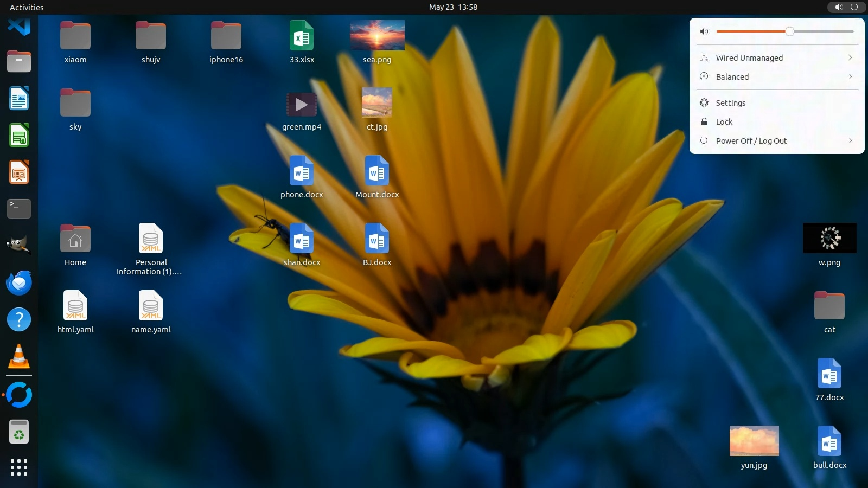Image resolution: width=868 pixels, height=488 pixels.
Task: Launch LibreOffice Writer from the dock
Action: [19, 99]
